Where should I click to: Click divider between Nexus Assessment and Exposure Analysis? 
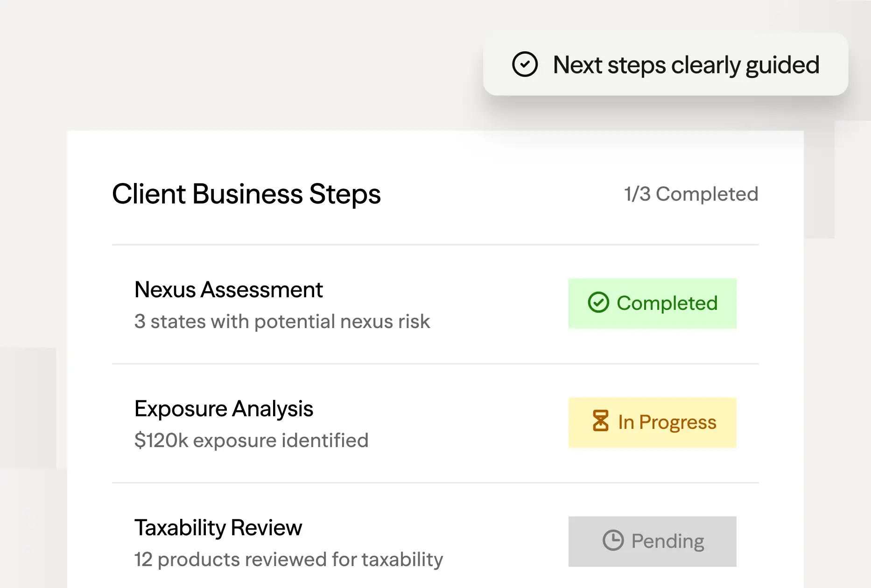435,364
